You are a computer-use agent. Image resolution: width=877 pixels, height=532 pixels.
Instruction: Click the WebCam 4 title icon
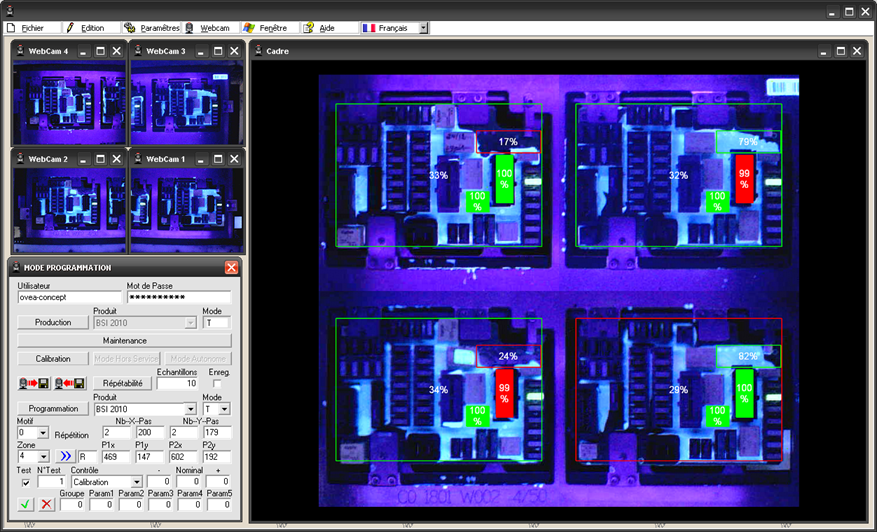[21, 50]
